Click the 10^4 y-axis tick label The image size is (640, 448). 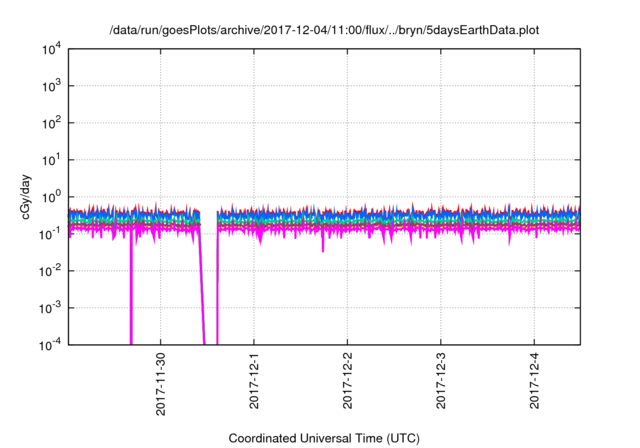(x=52, y=49)
